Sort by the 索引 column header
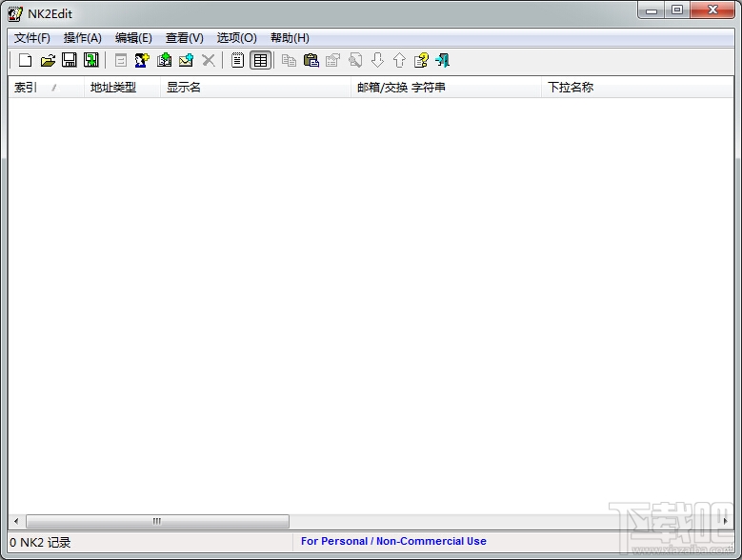Image resolution: width=742 pixels, height=560 pixels. [47, 87]
